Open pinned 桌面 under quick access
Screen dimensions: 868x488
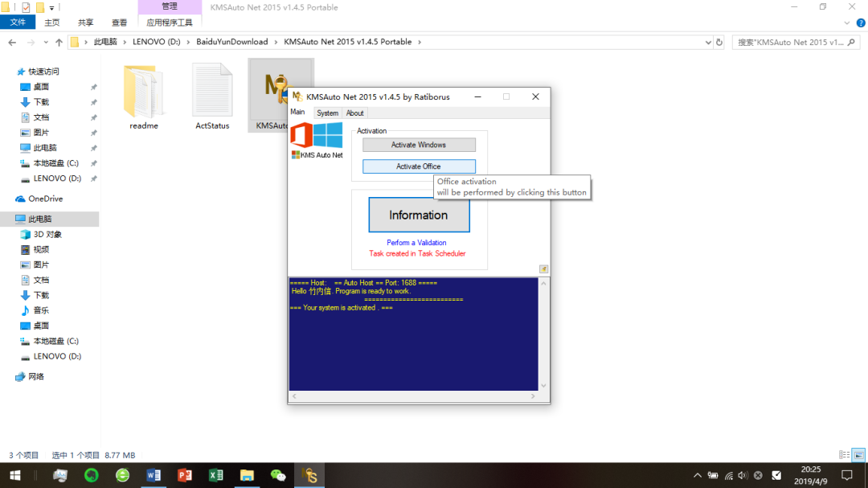[41, 87]
